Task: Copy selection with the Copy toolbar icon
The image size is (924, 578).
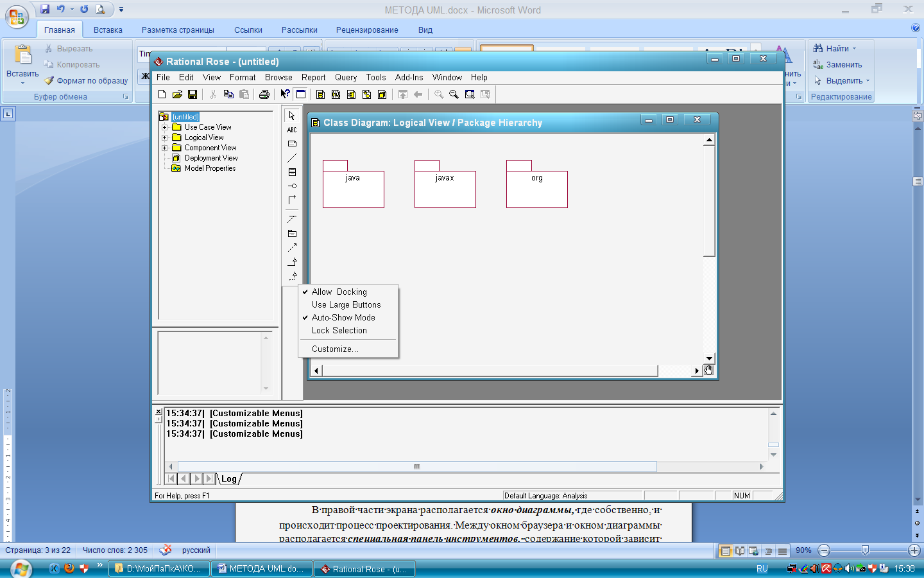Action: tap(228, 94)
